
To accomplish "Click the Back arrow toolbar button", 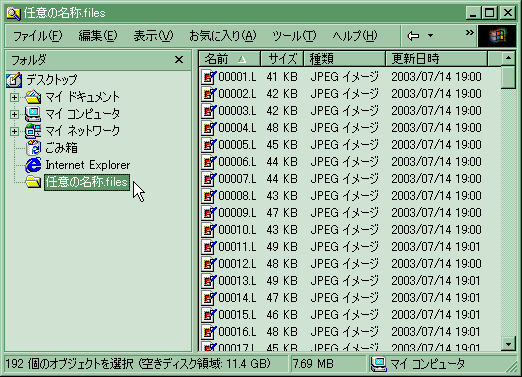I will (413, 36).
